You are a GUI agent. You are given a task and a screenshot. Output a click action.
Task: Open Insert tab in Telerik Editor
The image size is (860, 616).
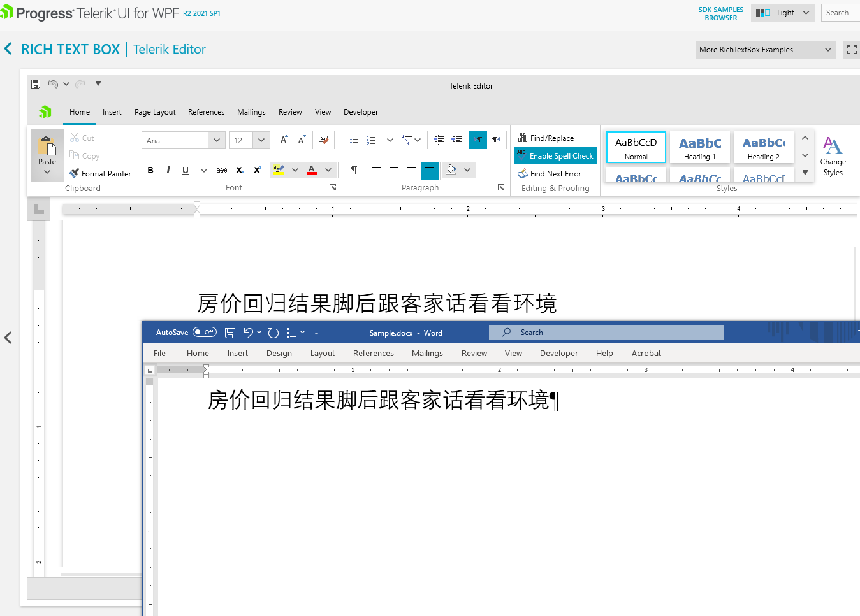click(x=112, y=112)
